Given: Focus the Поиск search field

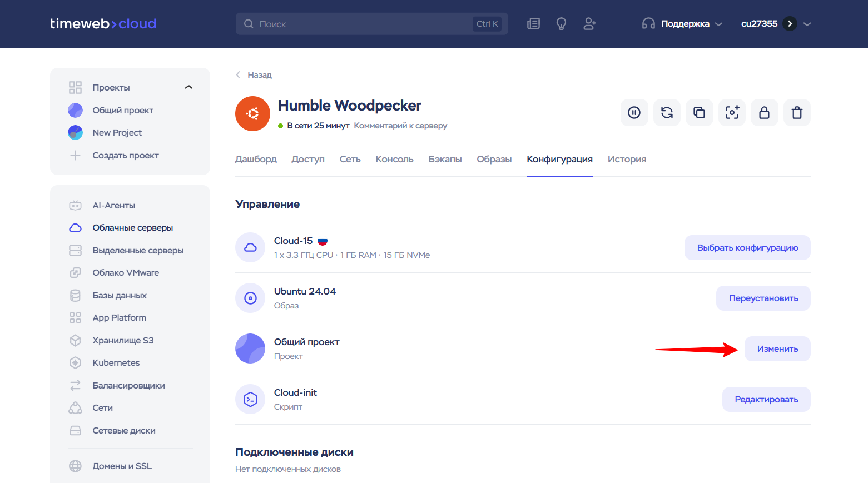Looking at the screenshot, I should 361,24.
